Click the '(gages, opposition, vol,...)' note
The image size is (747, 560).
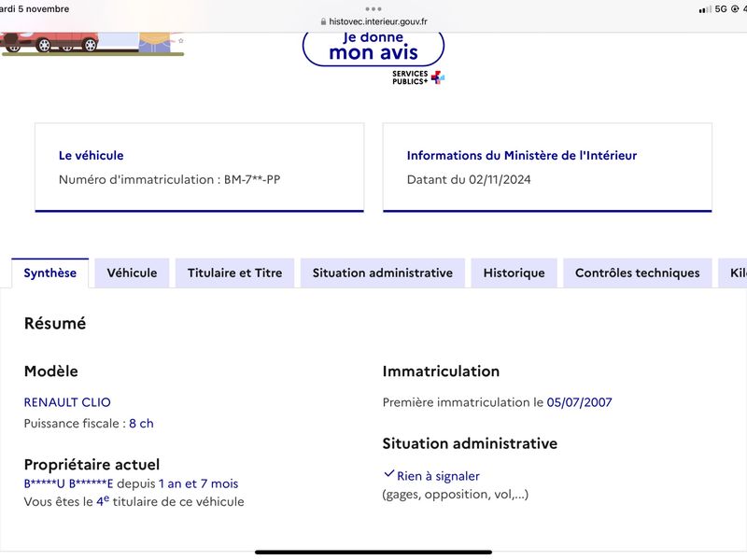456,495
